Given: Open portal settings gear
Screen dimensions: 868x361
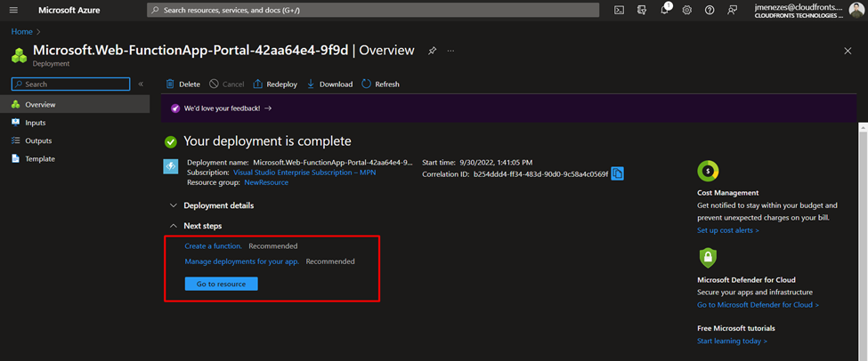Looking at the screenshot, I should [x=687, y=10].
